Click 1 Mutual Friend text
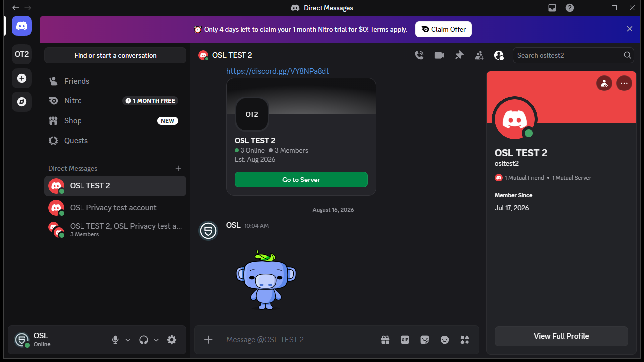Image resolution: width=644 pixels, height=362 pixels. pos(524,178)
